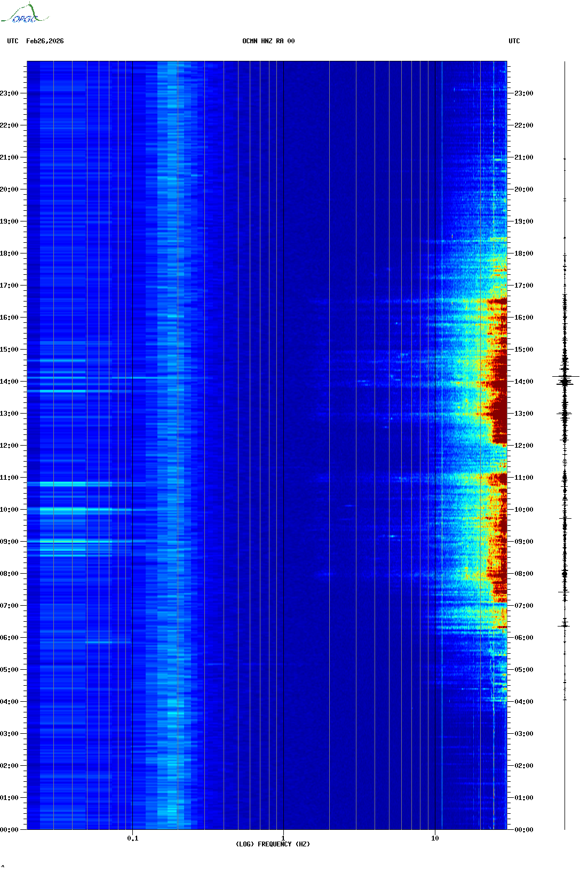Click the right-axis 10:00 time label
This screenshot has height=872, width=588.
coord(524,510)
